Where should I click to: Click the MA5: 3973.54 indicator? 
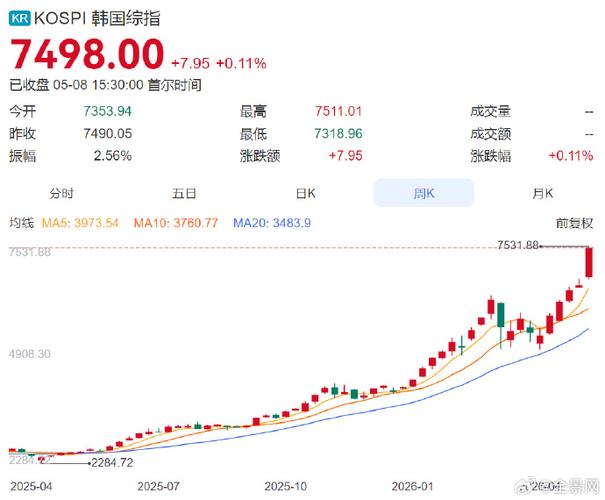80,223
